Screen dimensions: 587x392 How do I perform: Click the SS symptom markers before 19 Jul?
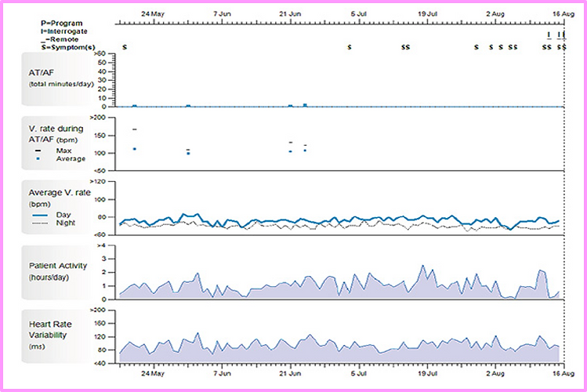click(406, 47)
